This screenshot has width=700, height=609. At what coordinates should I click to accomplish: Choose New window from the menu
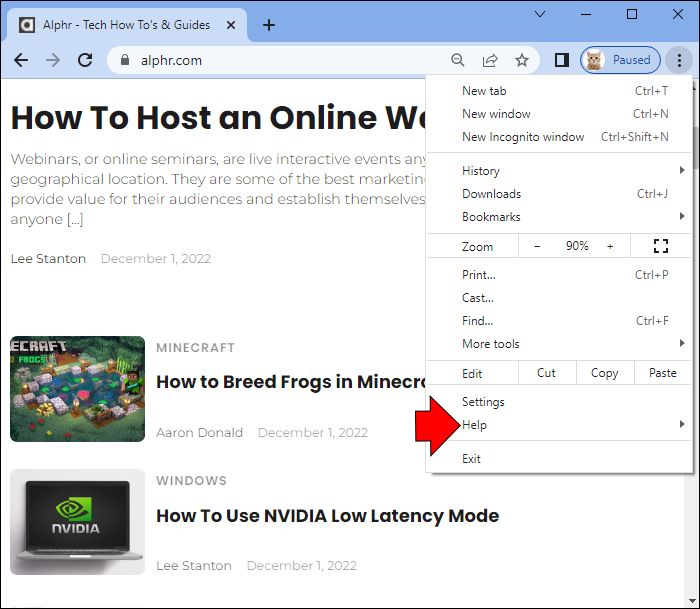click(x=559, y=114)
